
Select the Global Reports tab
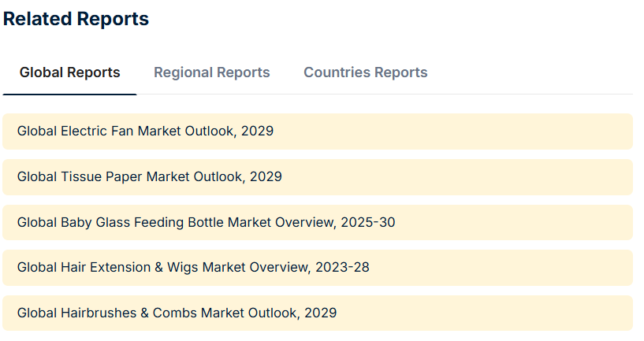70,72
